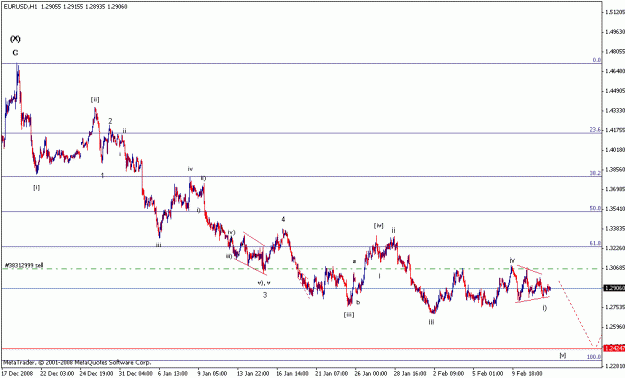
Task: Select the 'a' wave label
Action: [x=354, y=262]
